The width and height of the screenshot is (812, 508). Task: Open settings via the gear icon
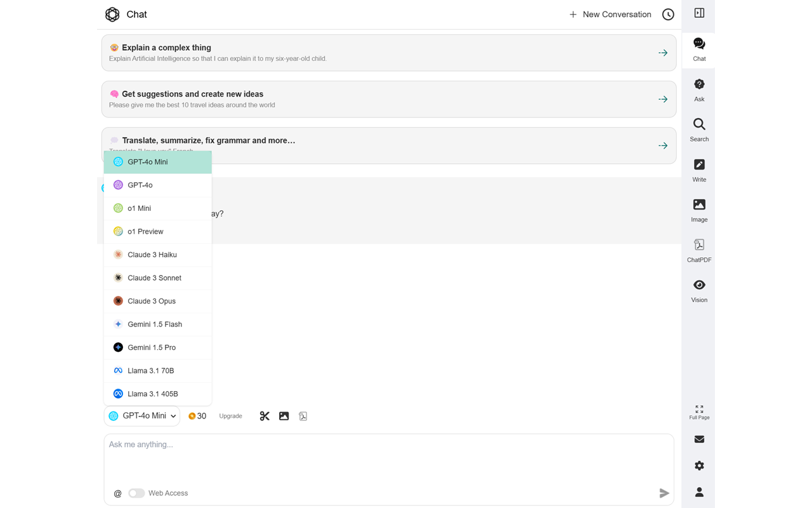pyautogui.click(x=698, y=465)
